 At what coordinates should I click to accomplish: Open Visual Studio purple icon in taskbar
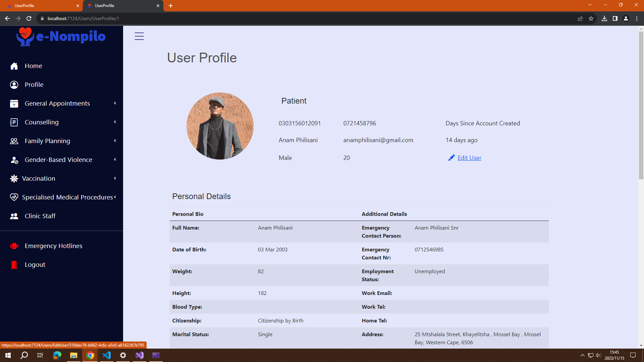[140, 355]
